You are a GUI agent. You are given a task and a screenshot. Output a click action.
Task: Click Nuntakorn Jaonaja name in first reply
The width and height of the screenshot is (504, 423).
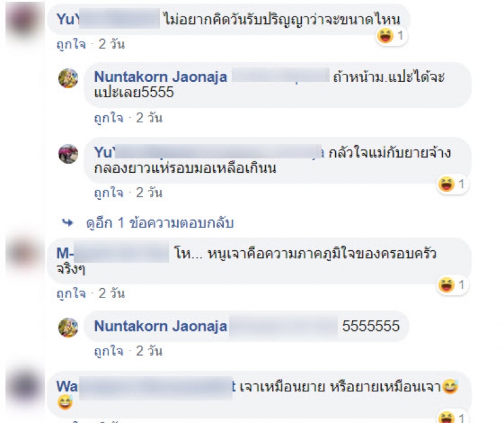[x=161, y=76]
